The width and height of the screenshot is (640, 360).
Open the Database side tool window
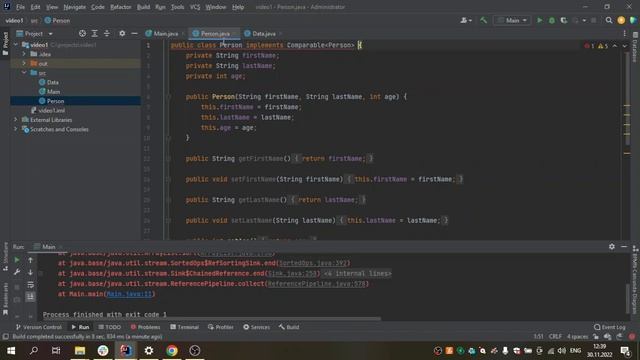[x=635, y=48]
